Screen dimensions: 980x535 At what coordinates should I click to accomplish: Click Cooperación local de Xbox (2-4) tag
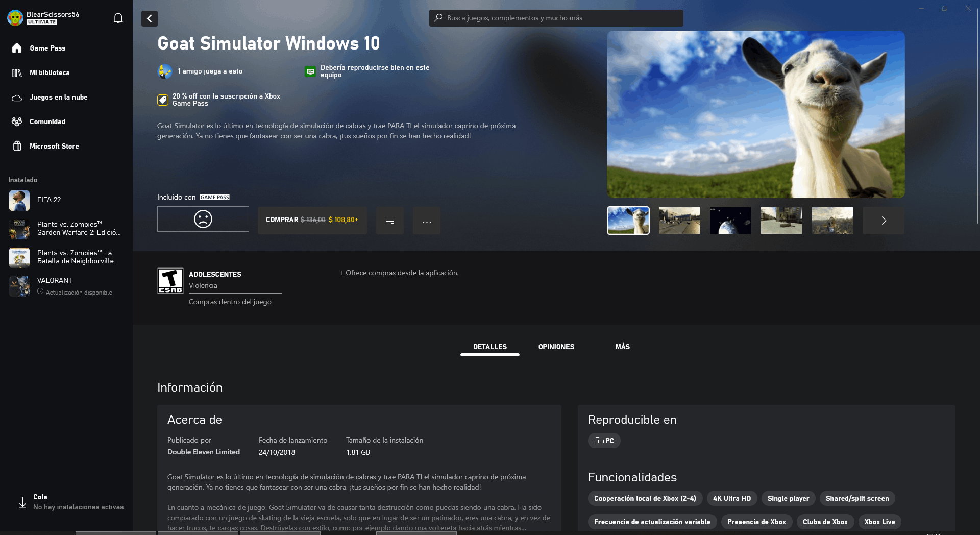(645, 498)
